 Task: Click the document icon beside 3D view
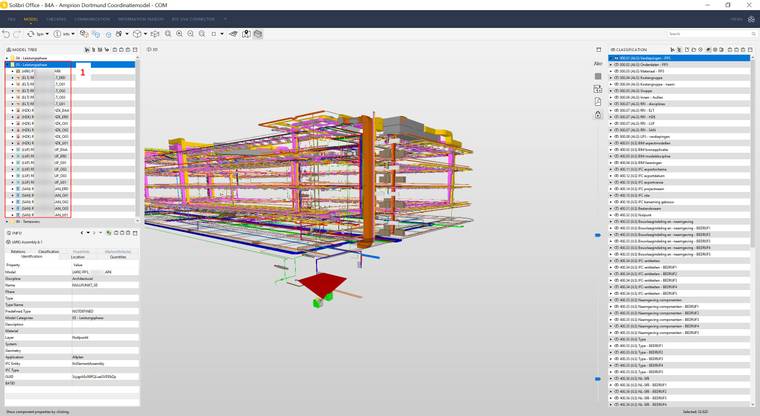tap(598, 102)
